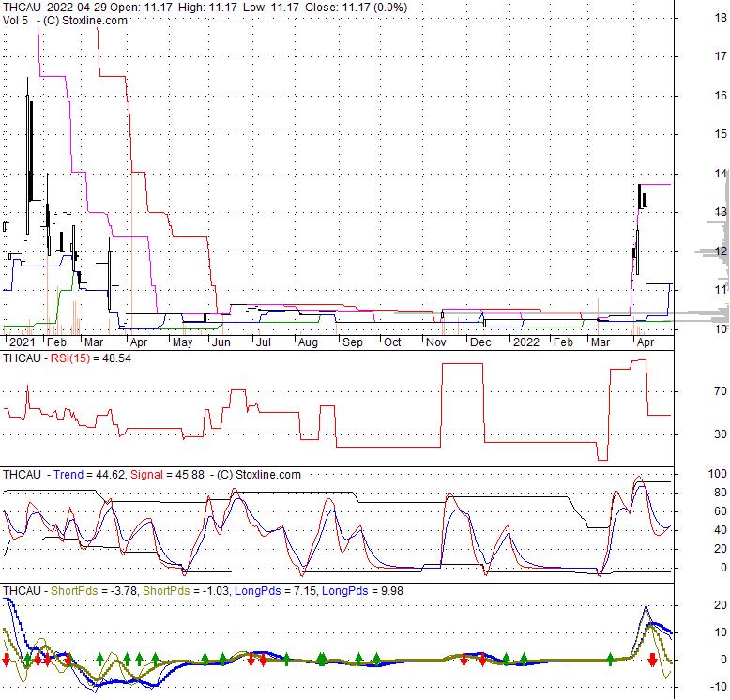Image resolution: width=730 pixels, height=700 pixels.
Task: Click the 11 price axis label
Action: pos(721,290)
